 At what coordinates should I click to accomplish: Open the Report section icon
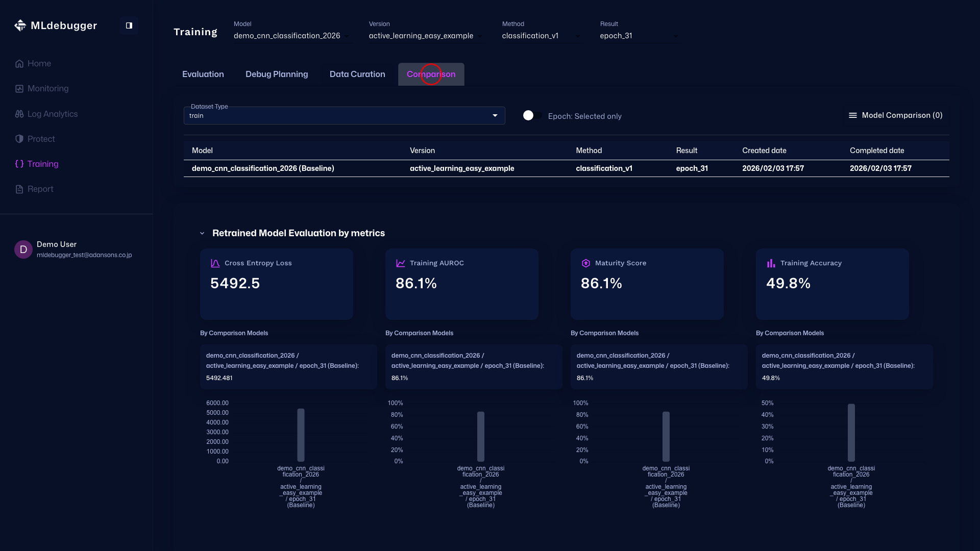[x=18, y=189]
